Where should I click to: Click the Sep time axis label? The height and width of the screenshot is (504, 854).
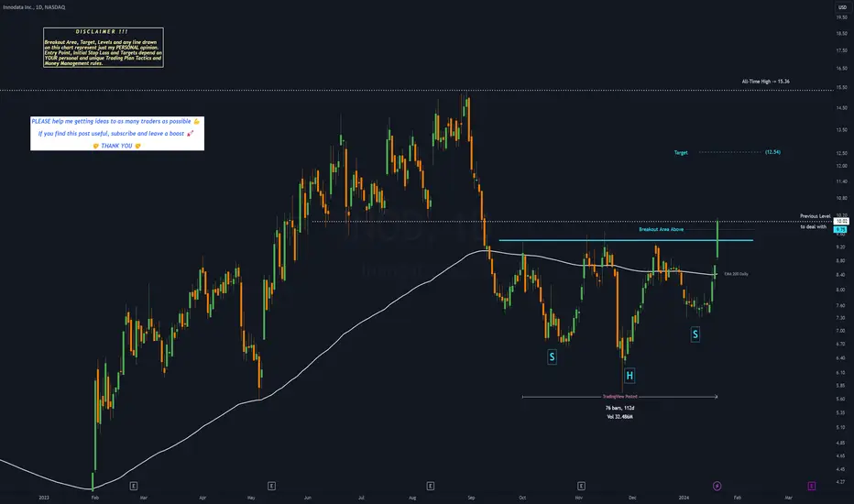(x=471, y=498)
